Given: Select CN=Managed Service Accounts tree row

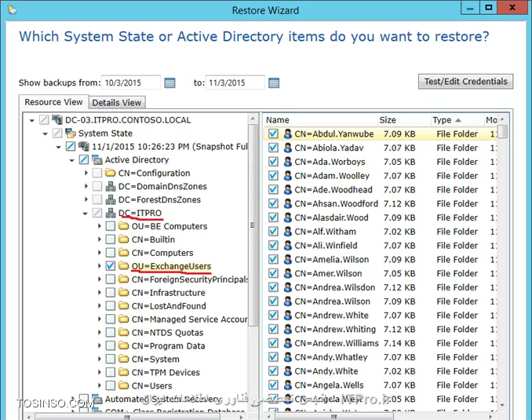Looking at the screenshot, I should [189, 320].
